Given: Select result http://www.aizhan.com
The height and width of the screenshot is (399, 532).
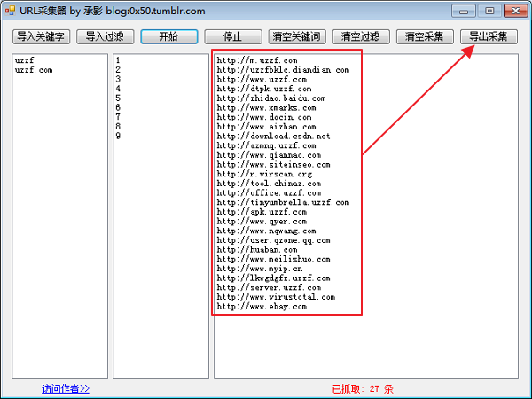Looking at the screenshot, I should 267,127.
